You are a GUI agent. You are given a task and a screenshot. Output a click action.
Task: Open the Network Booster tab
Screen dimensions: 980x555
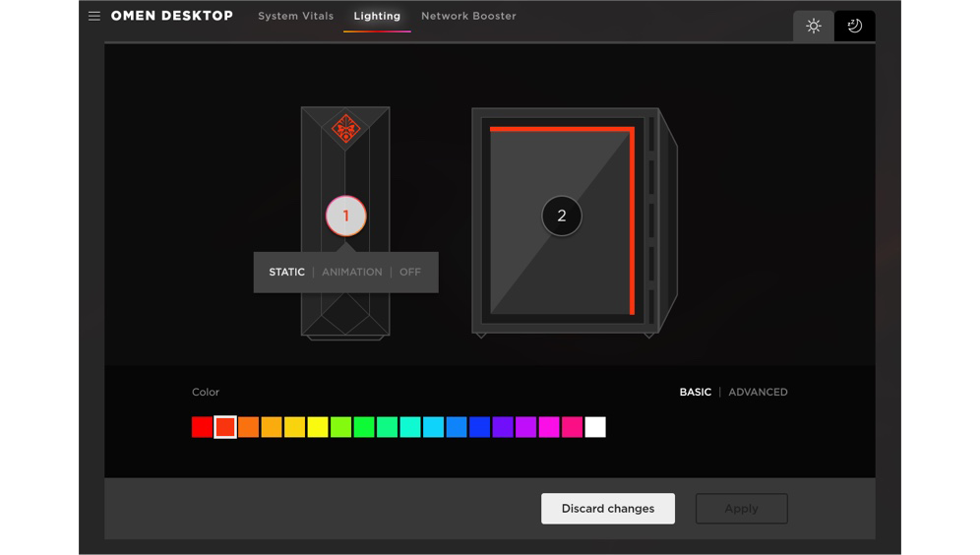pyautogui.click(x=468, y=17)
